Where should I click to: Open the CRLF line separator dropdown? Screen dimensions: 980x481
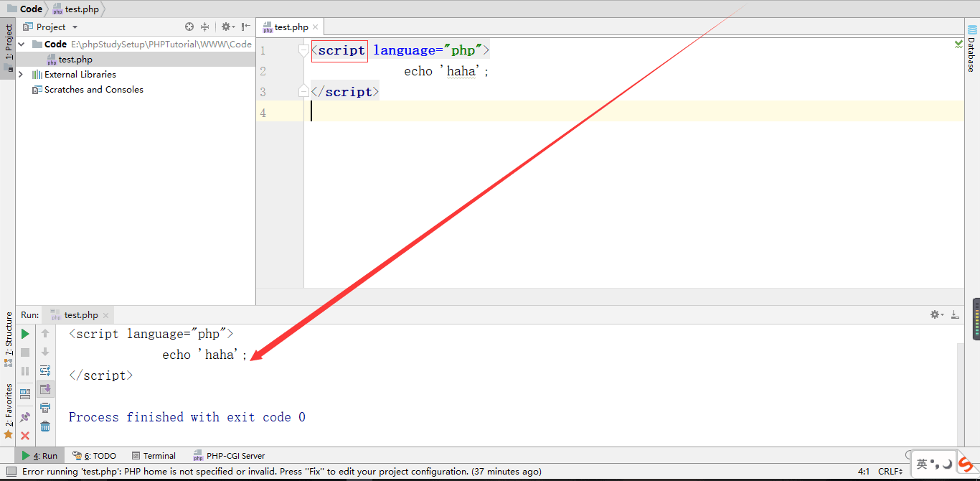tap(890, 472)
